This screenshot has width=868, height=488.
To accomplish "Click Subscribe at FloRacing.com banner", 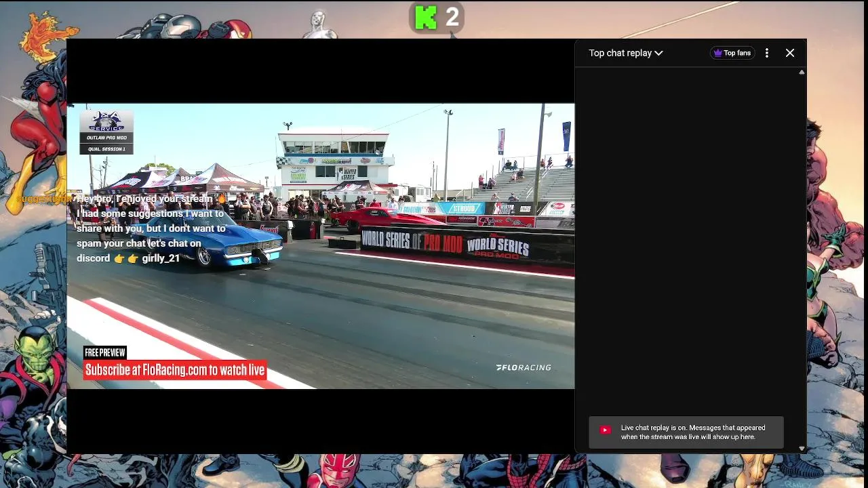I will (175, 369).
